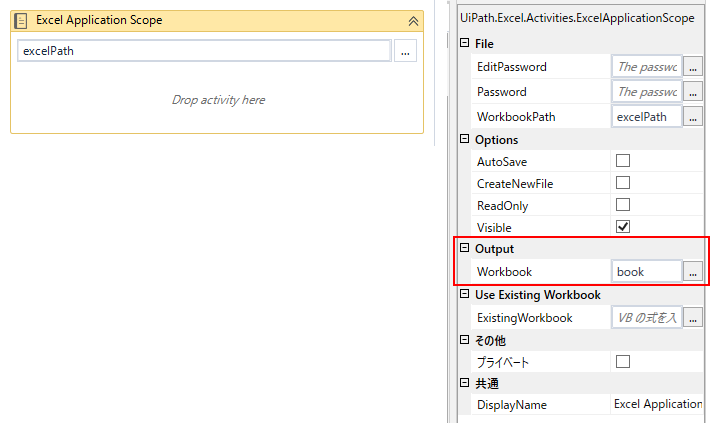
Task: Click the ExistingWorkbook input field
Action: click(x=646, y=318)
